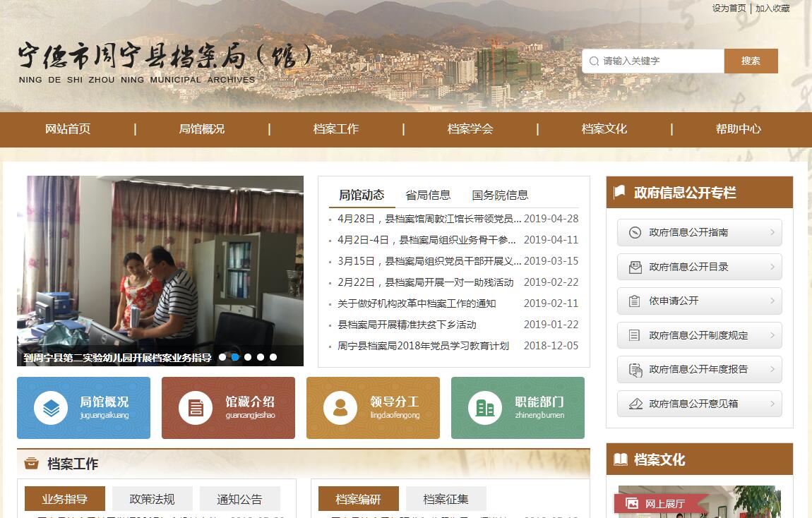Click the 网上展厅 exhibition thumbnail
The height and width of the screenshot is (518, 812).
click(699, 502)
